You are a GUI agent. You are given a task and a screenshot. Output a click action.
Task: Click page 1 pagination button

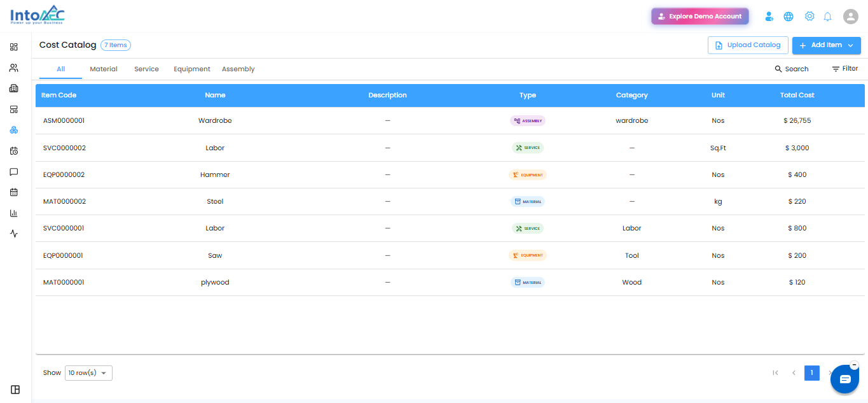click(812, 373)
